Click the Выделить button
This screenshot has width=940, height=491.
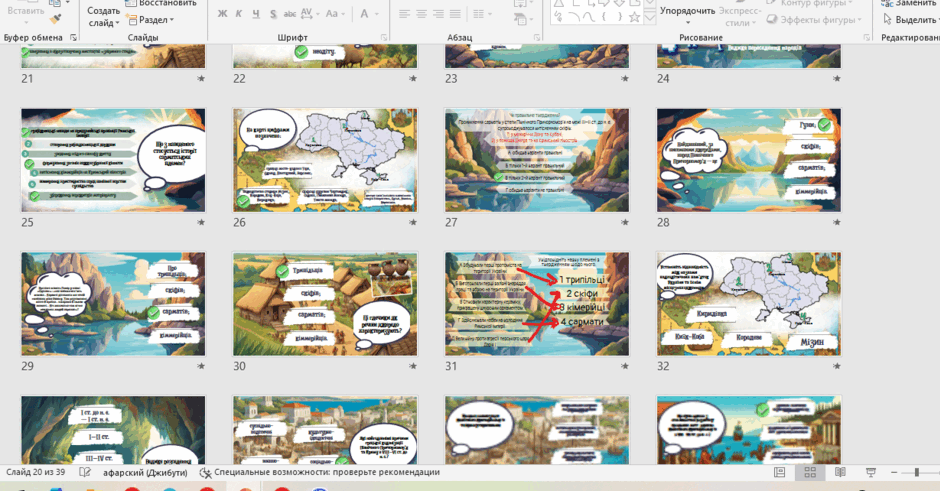pos(909,20)
